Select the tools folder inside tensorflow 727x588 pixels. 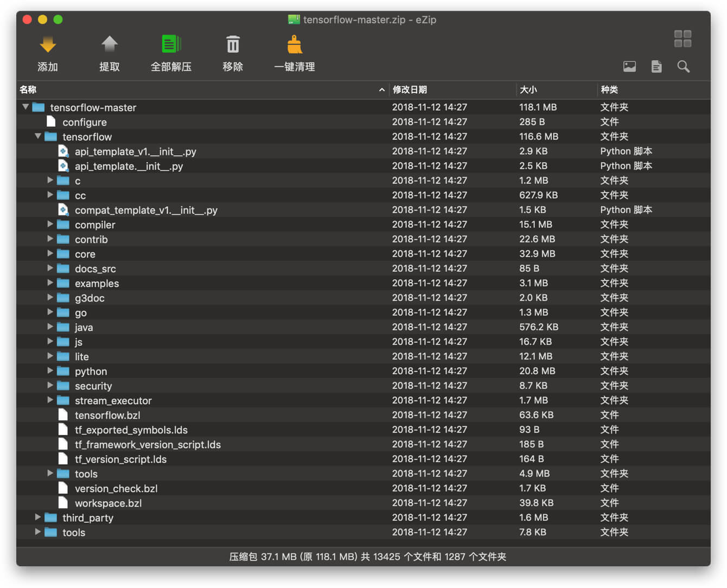point(363,473)
